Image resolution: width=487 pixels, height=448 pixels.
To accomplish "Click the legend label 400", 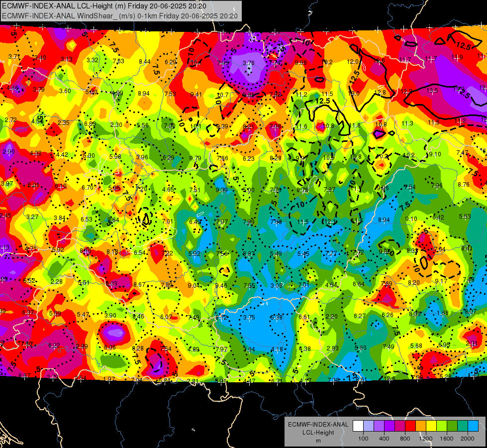I will (384, 439).
